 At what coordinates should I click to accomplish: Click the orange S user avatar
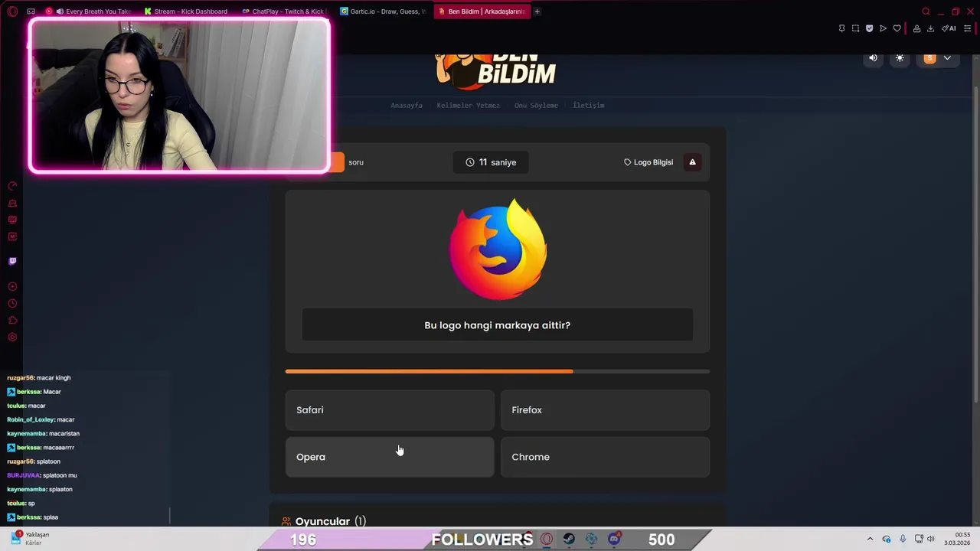929,58
